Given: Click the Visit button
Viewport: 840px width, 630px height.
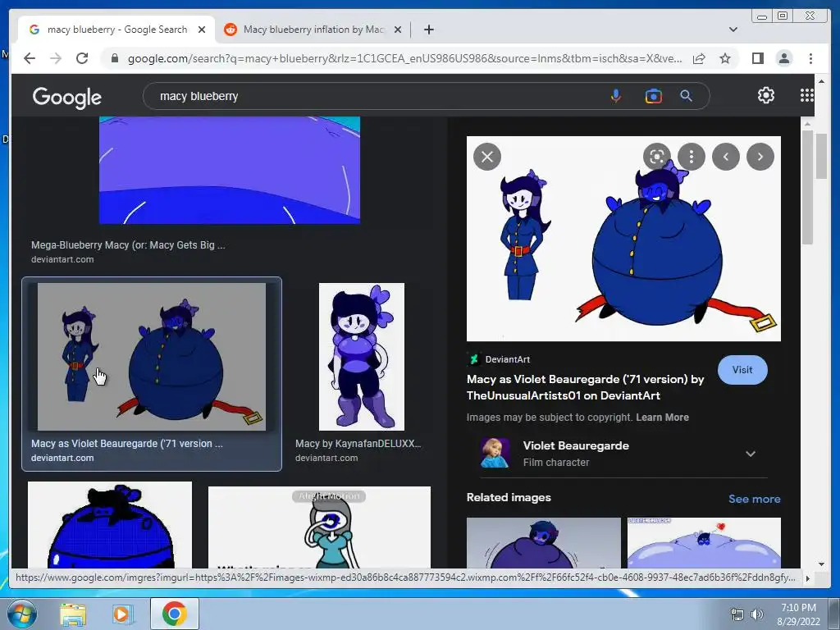Looking at the screenshot, I should pyautogui.click(x=742, y=370).
